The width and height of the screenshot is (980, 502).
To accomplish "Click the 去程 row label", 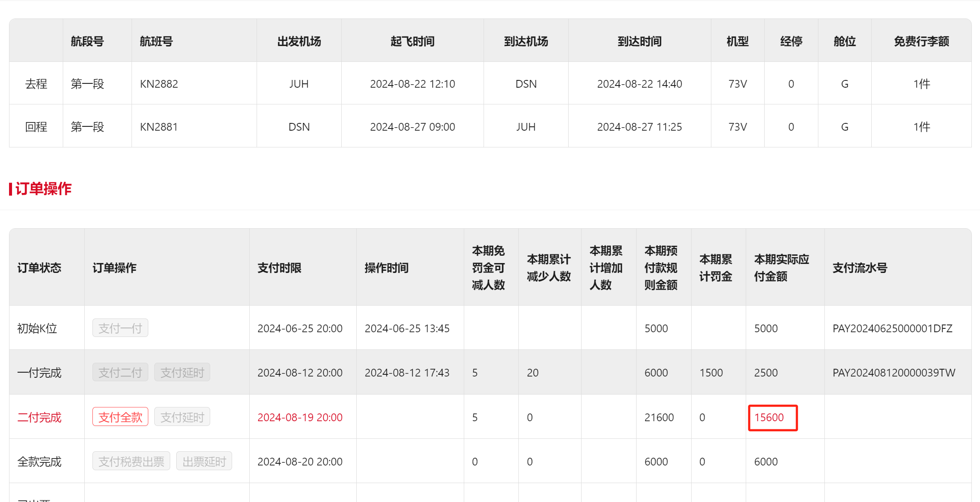I will [x=36, y=84].
